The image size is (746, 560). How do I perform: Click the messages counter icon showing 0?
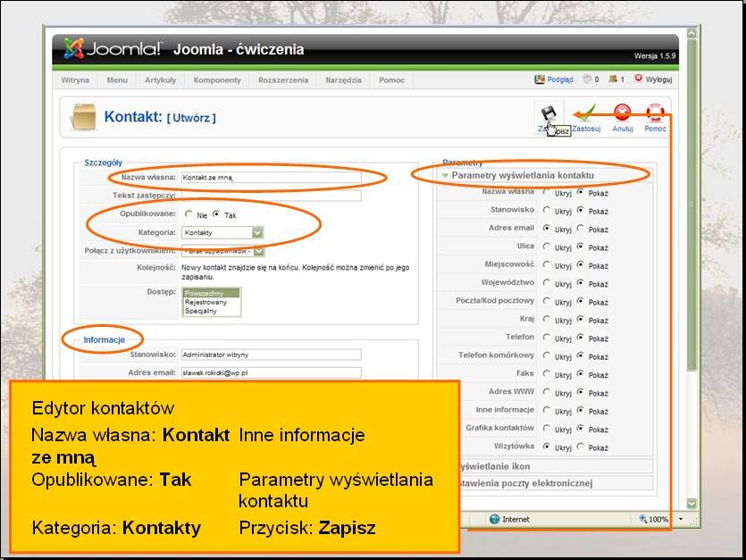point(587,79)
